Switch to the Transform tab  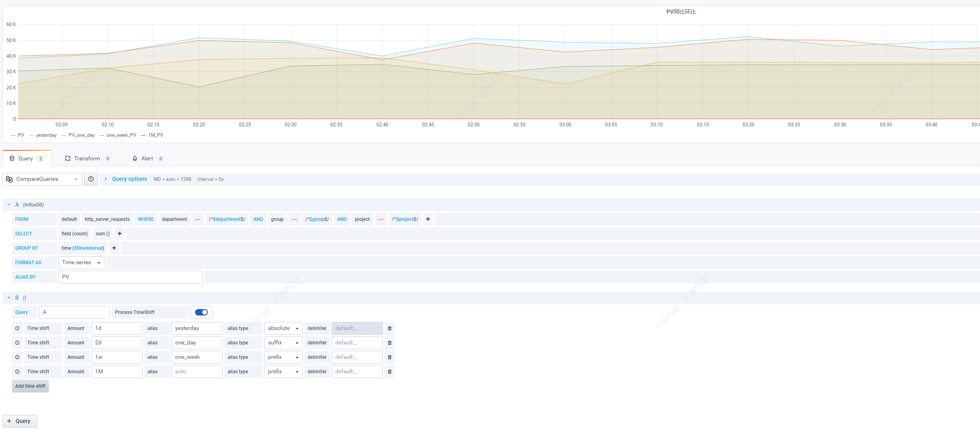click(x=87, y=159)
